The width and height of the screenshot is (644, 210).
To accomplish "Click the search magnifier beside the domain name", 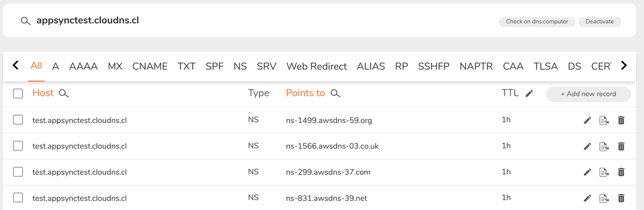I will [x=25, y=21].
